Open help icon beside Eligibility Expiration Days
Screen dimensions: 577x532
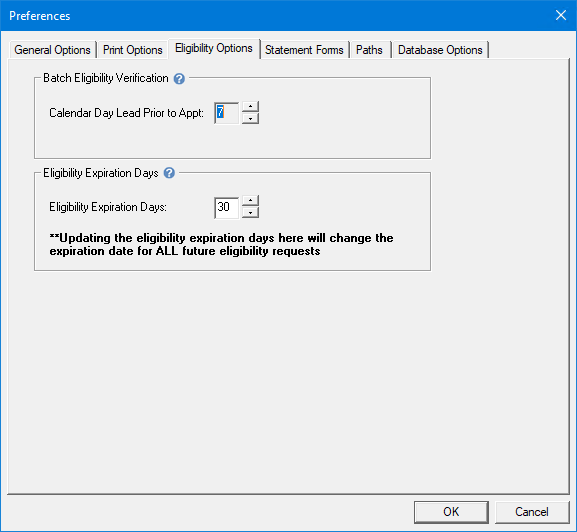169,173
